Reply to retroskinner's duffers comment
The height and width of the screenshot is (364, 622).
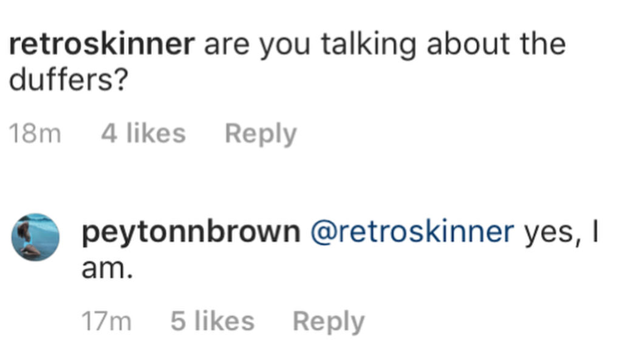click(x=261, y=133)
